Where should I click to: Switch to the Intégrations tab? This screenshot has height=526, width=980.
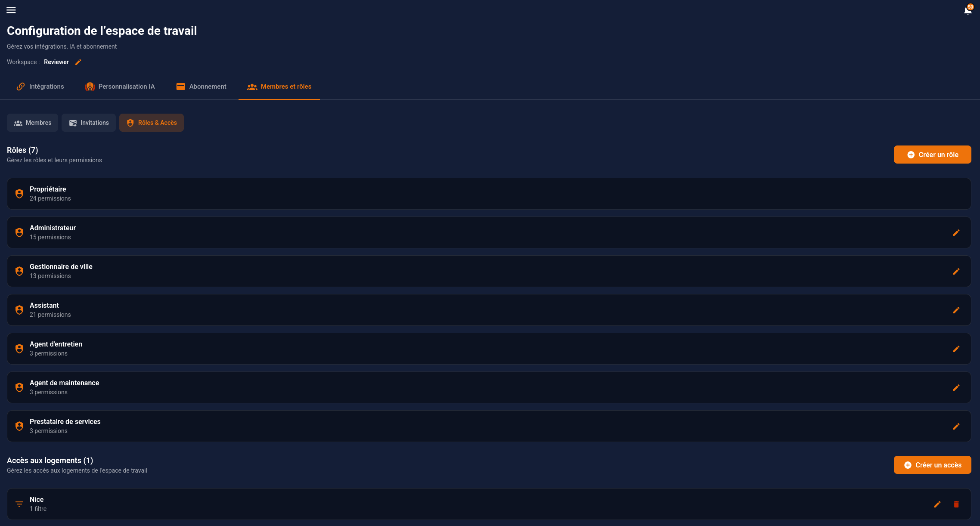(x=40, y=87)
